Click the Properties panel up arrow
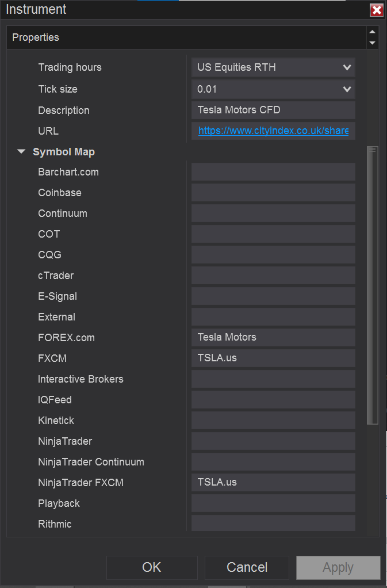The image size is (387, 588). [x=372, y=32]
